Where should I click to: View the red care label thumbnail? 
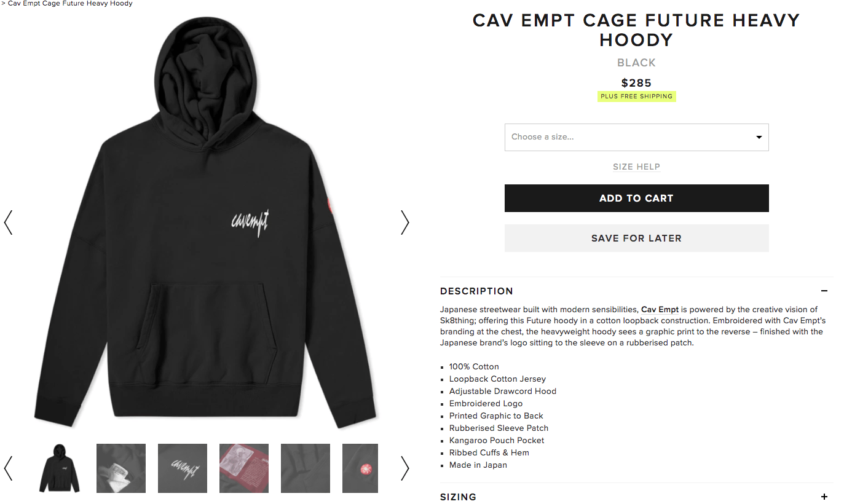[x=244, y=468]
